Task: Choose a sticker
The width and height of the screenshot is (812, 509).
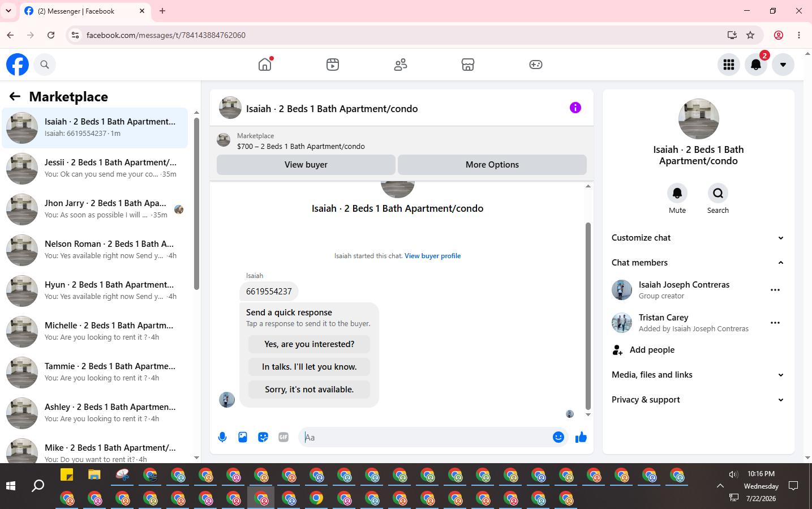Action: (x=263, y=437)
